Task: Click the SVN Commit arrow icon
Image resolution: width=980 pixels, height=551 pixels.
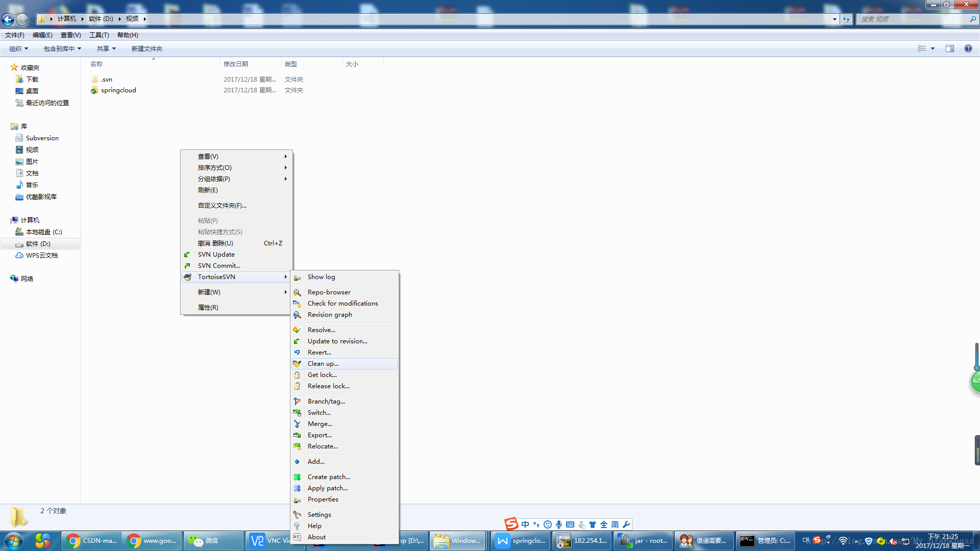Action: (187, 266)
